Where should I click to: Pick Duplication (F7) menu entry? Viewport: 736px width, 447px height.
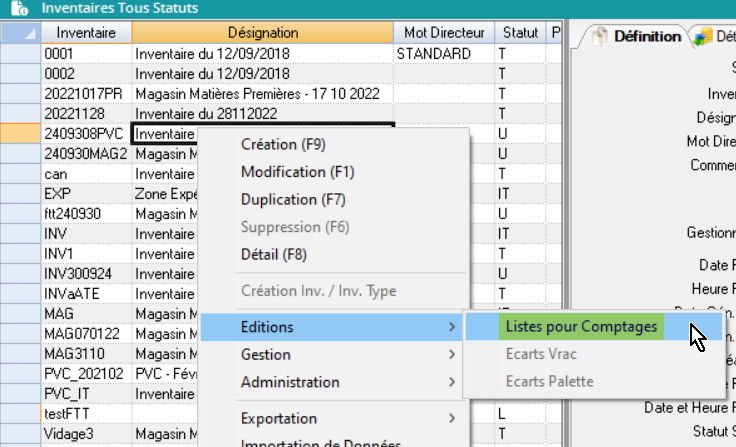pos(294,199)
